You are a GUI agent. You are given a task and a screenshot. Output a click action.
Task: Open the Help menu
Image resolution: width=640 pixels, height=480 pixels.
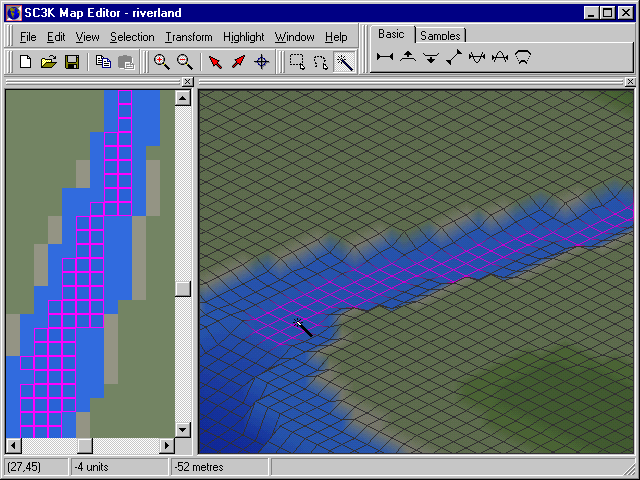click(336, 37)
